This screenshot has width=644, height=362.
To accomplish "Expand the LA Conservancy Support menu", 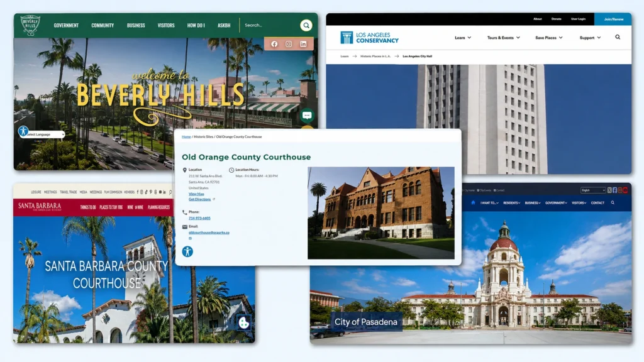I will click(590, 38).
